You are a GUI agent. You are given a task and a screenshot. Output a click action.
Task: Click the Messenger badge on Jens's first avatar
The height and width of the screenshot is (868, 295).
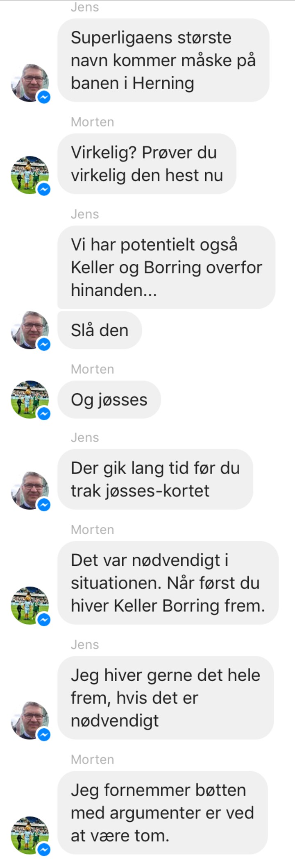tap(44, 97)
